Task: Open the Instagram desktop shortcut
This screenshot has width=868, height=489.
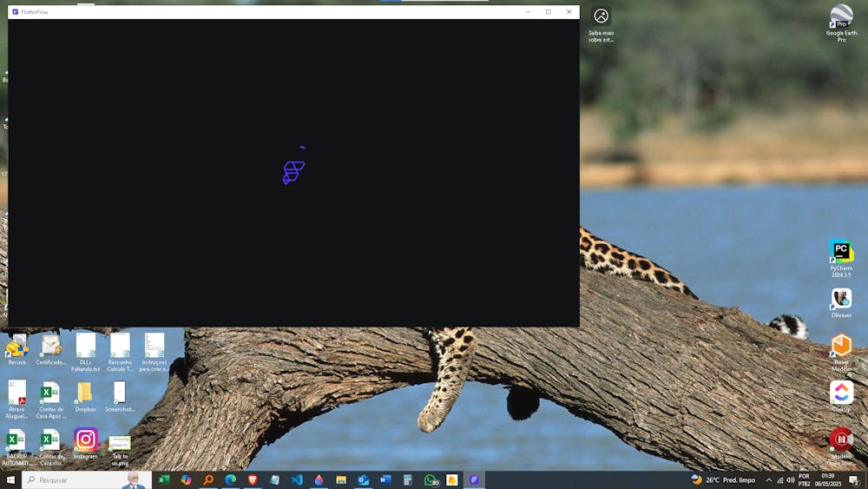Action: (85, 443)
